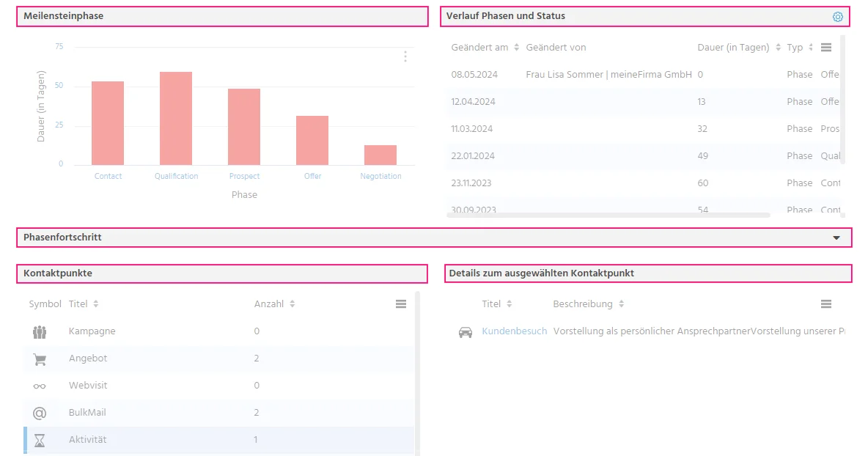The image size is (868, 456).
Task: Sort Verlauf table by Geändert am
Action: (x=517, y=48)
